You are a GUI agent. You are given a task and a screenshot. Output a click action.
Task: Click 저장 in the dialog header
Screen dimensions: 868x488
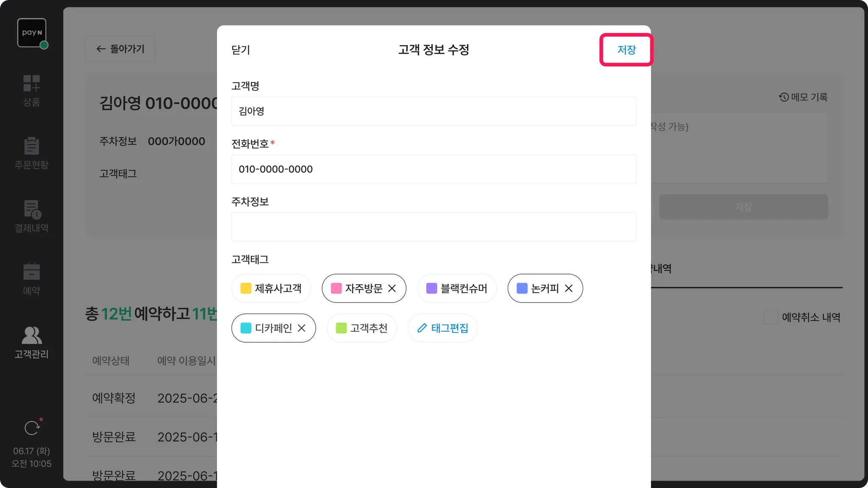coord(626,50)
